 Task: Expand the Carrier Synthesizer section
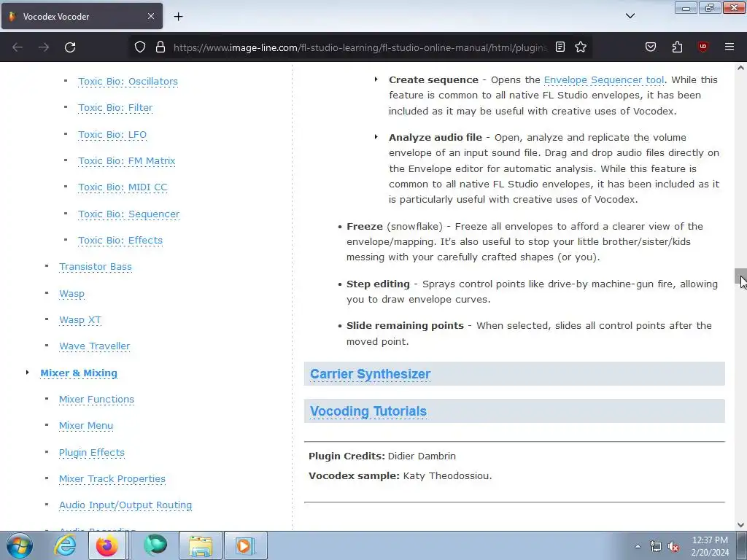[370, 374]
